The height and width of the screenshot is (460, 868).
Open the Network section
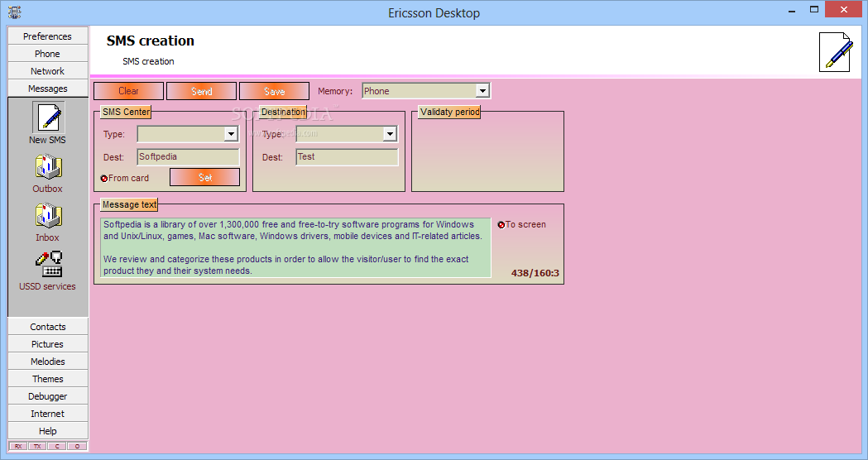[x=48, y=71]
